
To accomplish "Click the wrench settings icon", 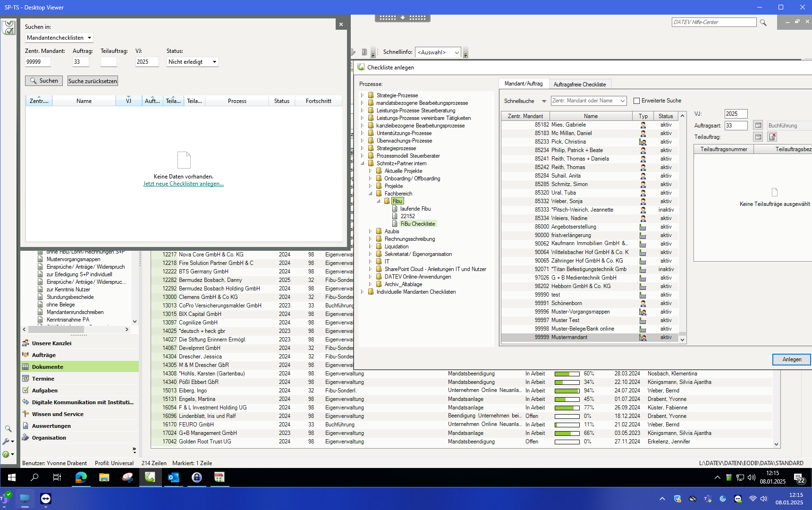I will (x=6, y=442).
